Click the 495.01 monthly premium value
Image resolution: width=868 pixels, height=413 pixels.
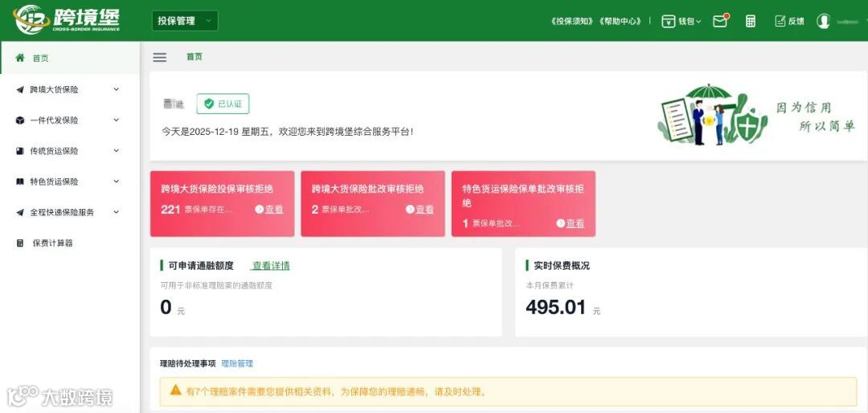556,307
